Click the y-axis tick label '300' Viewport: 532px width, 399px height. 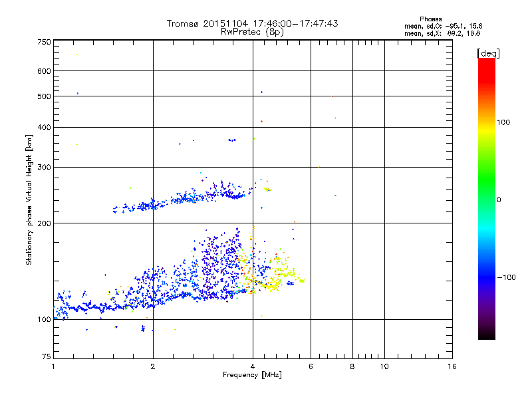[x=44, y=167]
